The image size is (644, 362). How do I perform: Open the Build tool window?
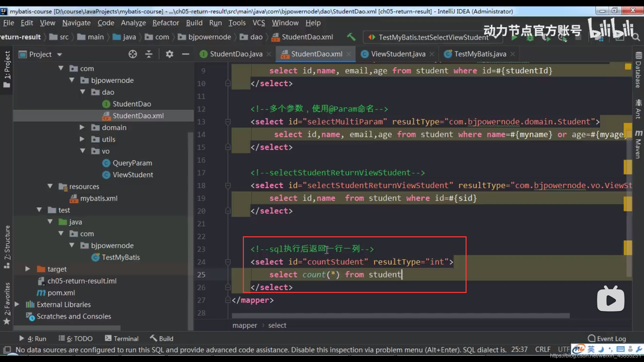[x=162, y=339]
